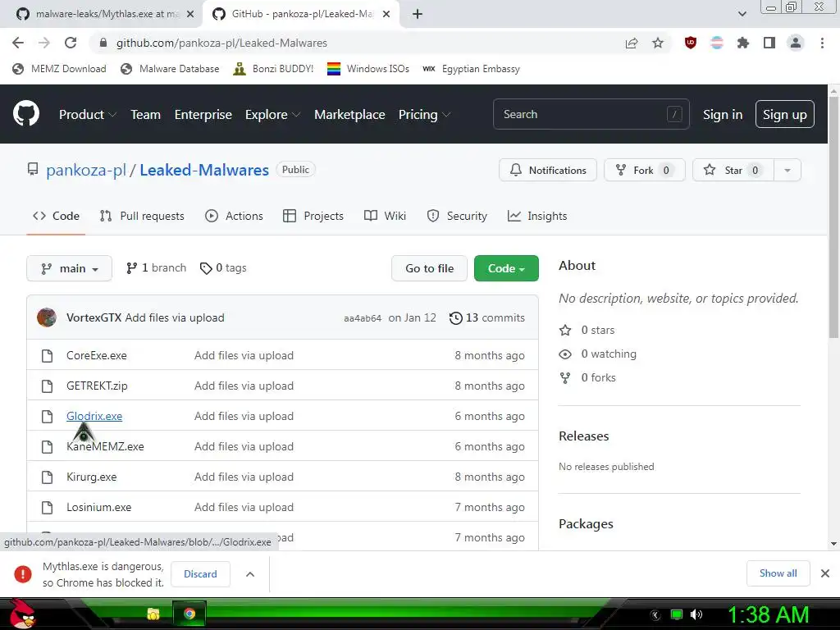Open the Projects tab

click(313, 216)
